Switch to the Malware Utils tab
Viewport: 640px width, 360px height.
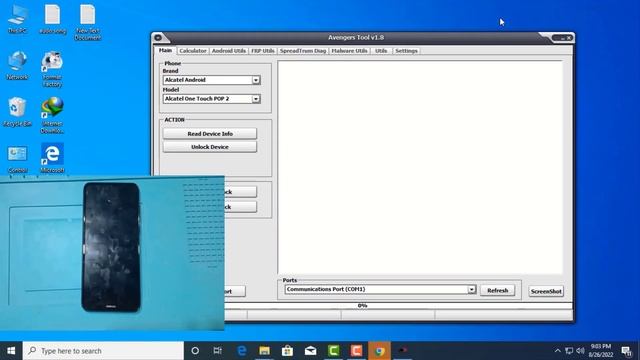pyautogui.click(x=349, y=51)
